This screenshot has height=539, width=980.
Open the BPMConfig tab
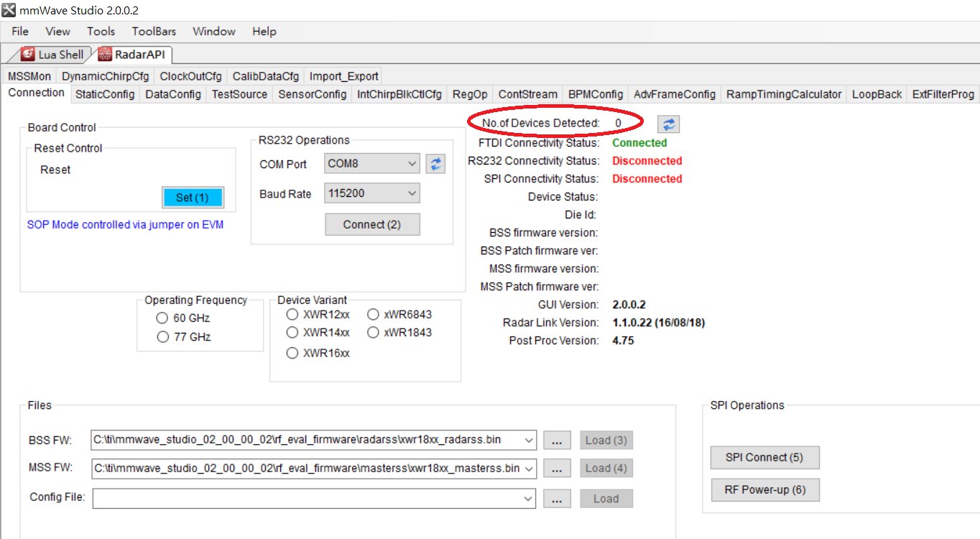point(596,94)
